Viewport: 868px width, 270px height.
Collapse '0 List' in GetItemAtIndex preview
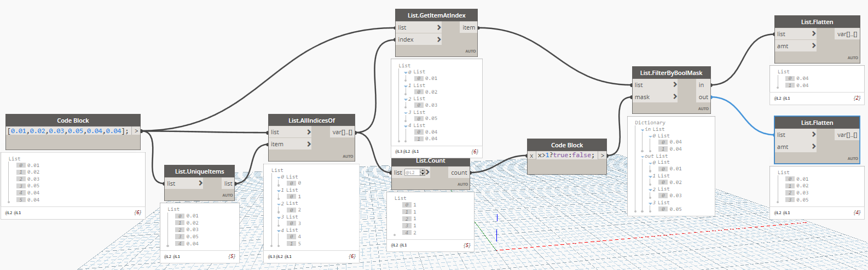(x=406, y=72)
